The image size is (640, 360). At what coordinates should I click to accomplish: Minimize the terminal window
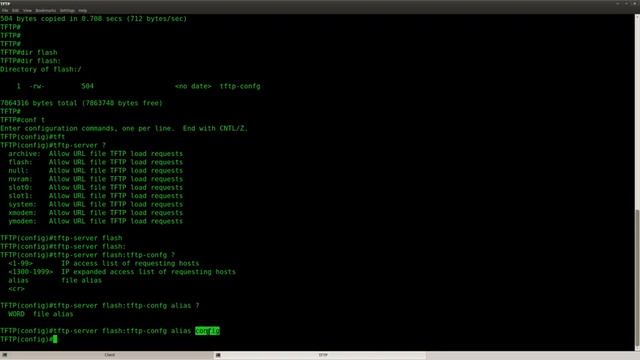click(618, 3)
